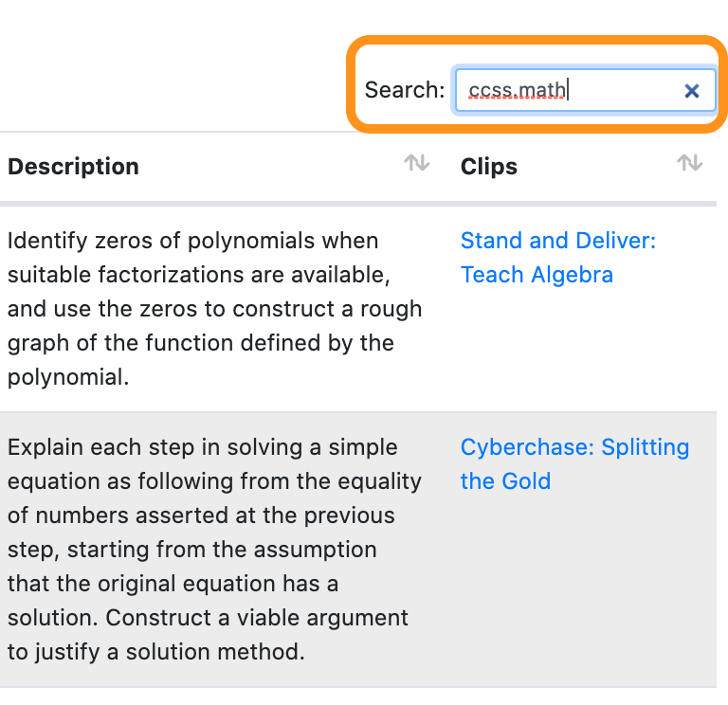Sort the table by the Description header

click(x=74, y=167)
